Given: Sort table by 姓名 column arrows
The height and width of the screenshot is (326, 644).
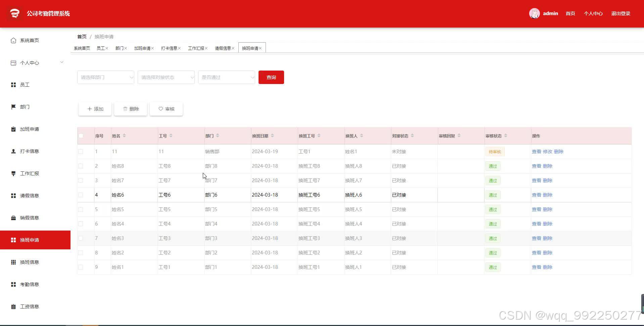Looking at the screenshot, I should click(124, 136).
